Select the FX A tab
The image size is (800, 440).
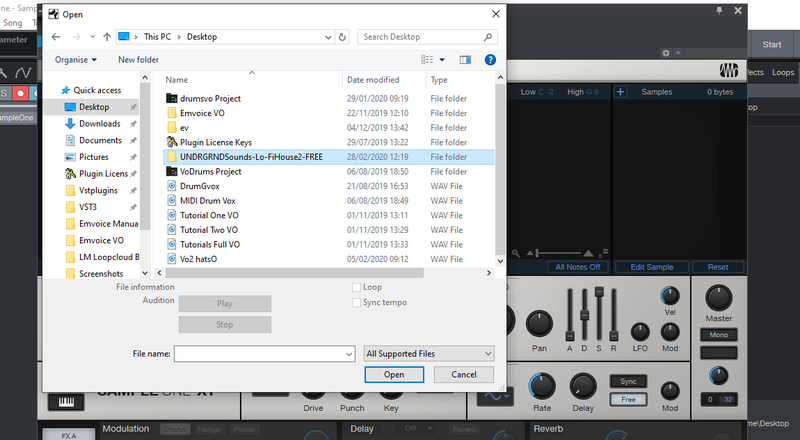click(68, 434)
